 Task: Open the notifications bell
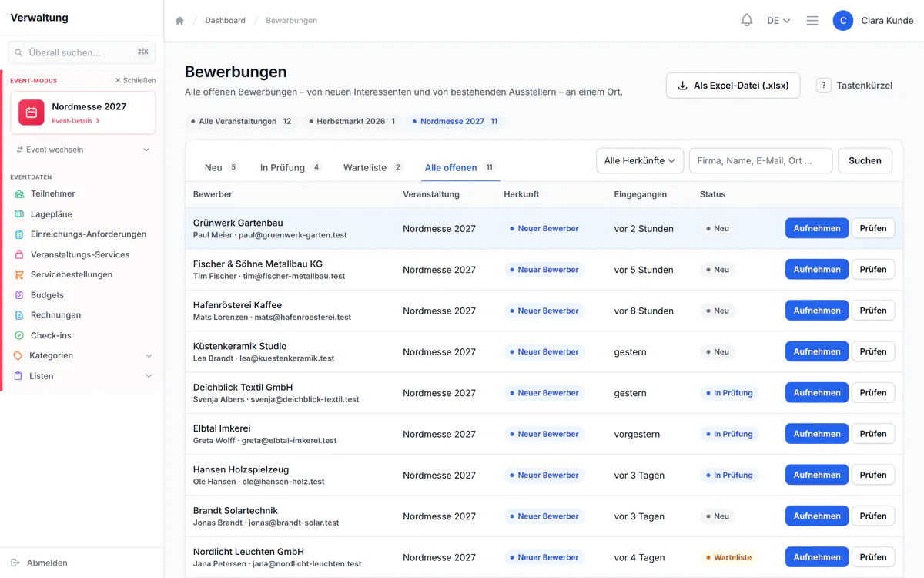[746, 21]
